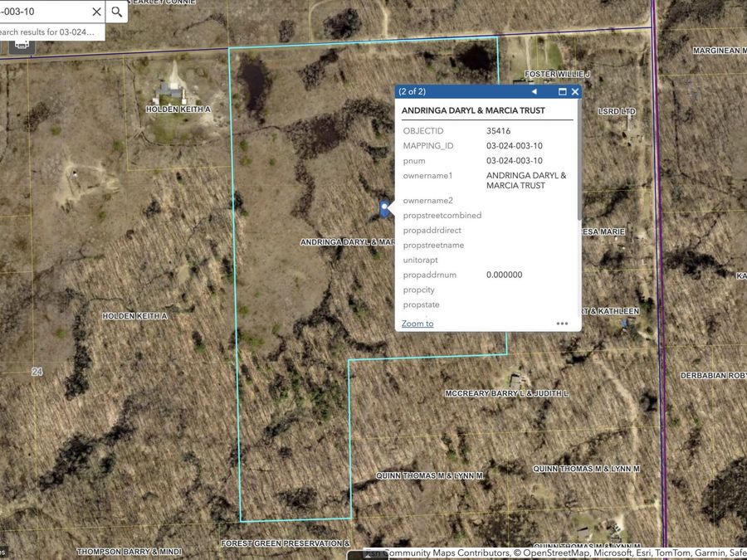Screen dimensions: 747x560
Task: Click DERBABIAN ROBY parcel label
Action: click(x=713, y=376)
